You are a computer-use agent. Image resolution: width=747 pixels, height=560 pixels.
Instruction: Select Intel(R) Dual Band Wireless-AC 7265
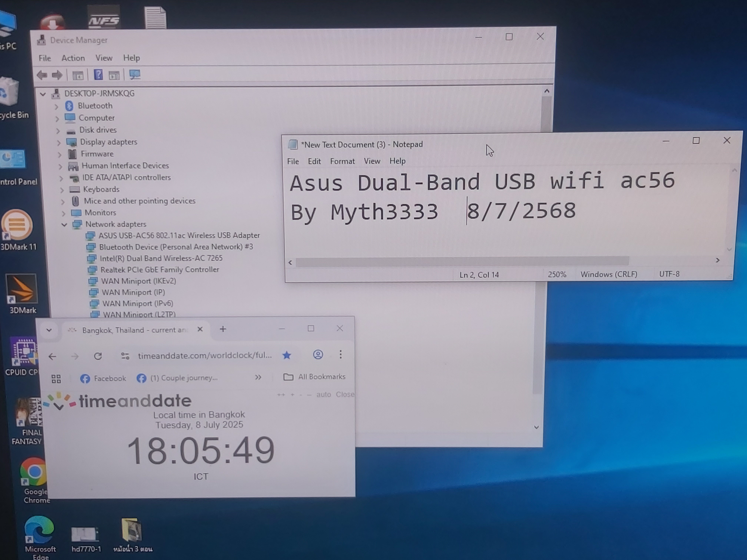pos(161,258)
